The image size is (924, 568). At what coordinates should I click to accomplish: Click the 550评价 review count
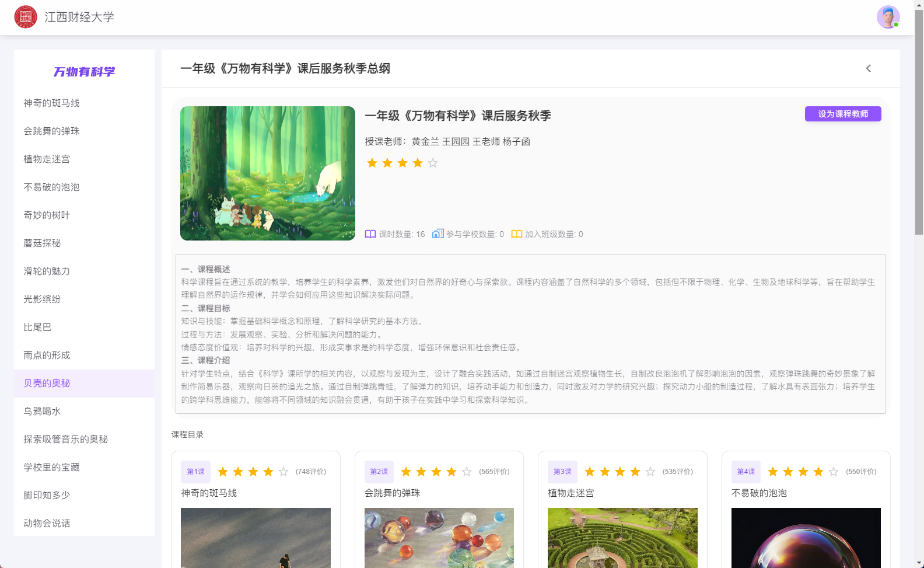pos(861,472)
